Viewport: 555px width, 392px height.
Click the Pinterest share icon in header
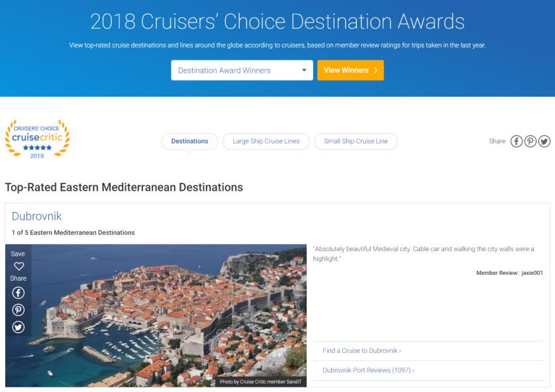coord(530,141)
